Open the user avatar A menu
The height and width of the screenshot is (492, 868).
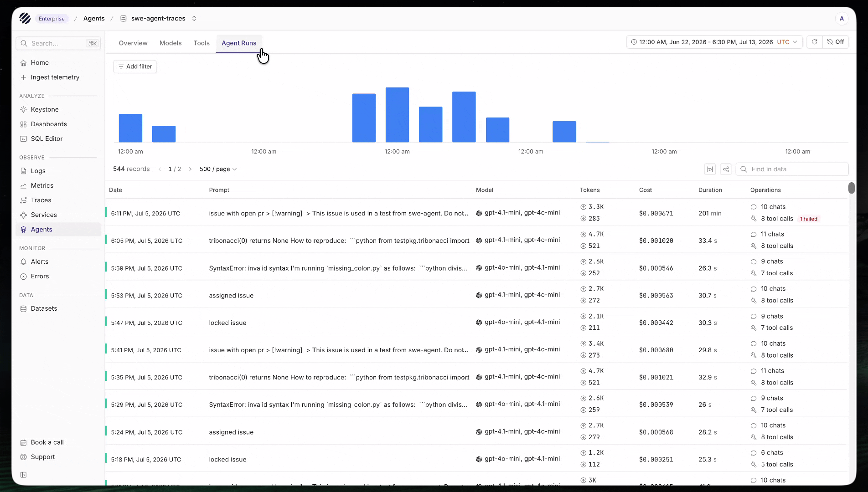click(x=842, y=18)
